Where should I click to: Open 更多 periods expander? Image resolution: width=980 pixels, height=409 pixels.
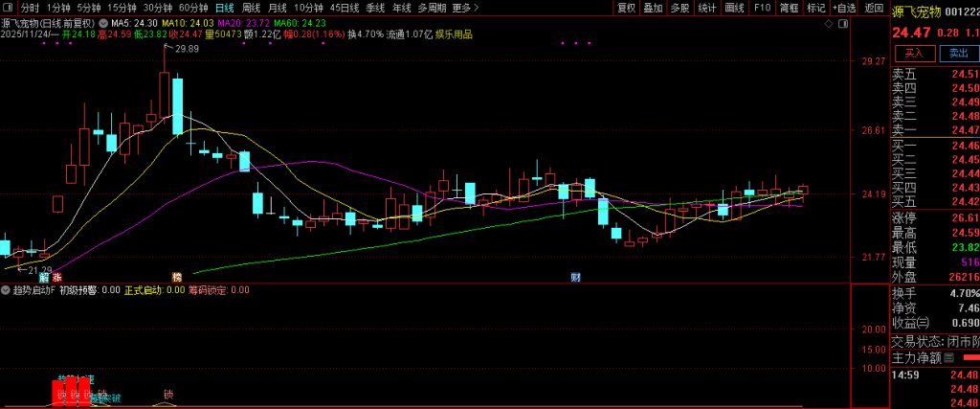tap(464, 8)
